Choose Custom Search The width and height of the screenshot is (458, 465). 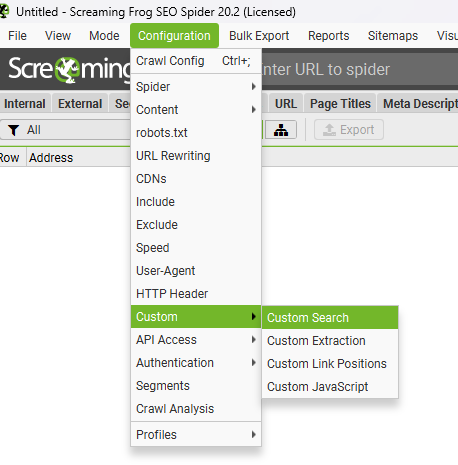click(330, 318)
